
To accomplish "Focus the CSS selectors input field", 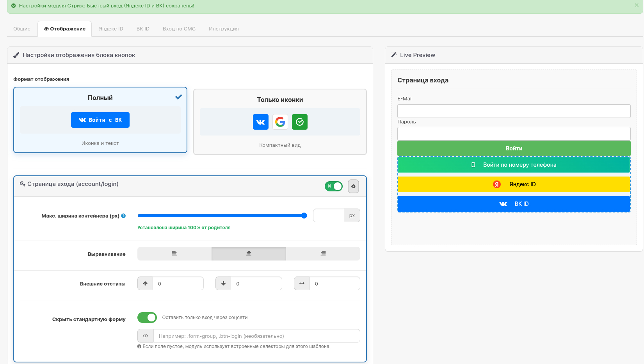I will tap(256, 336).
